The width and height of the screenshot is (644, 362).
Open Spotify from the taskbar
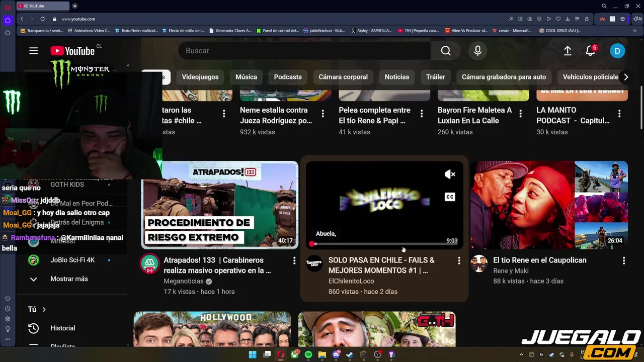[308, 354]
